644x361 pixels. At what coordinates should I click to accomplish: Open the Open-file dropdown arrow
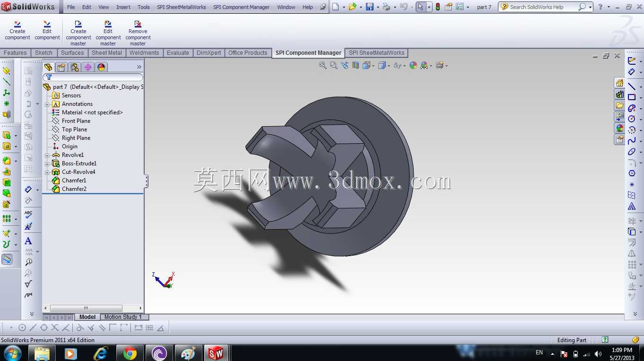[360, 7]
